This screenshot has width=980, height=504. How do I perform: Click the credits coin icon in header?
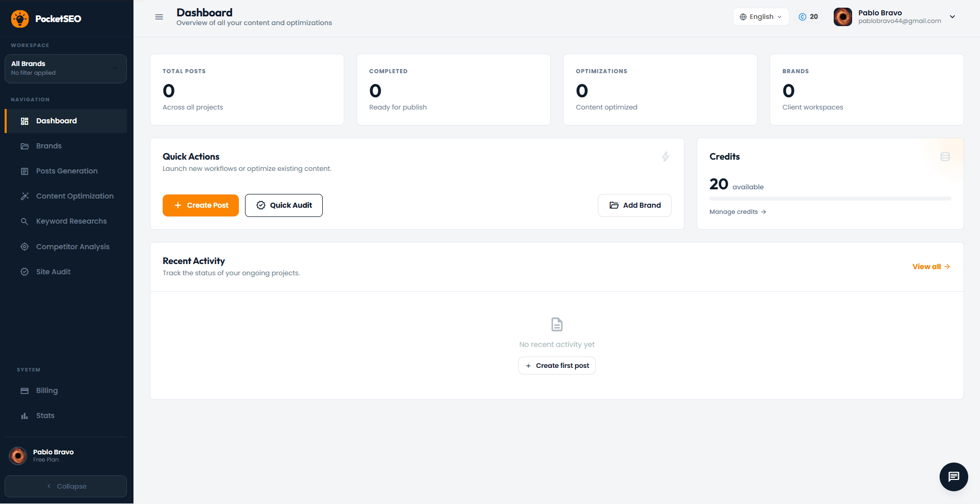(x=802, y=16)
